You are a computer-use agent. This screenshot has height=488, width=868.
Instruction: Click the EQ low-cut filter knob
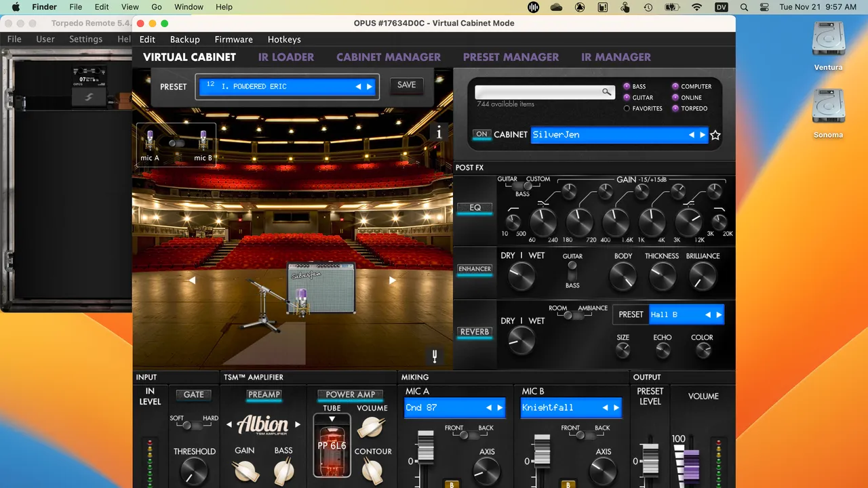point(513,222)
